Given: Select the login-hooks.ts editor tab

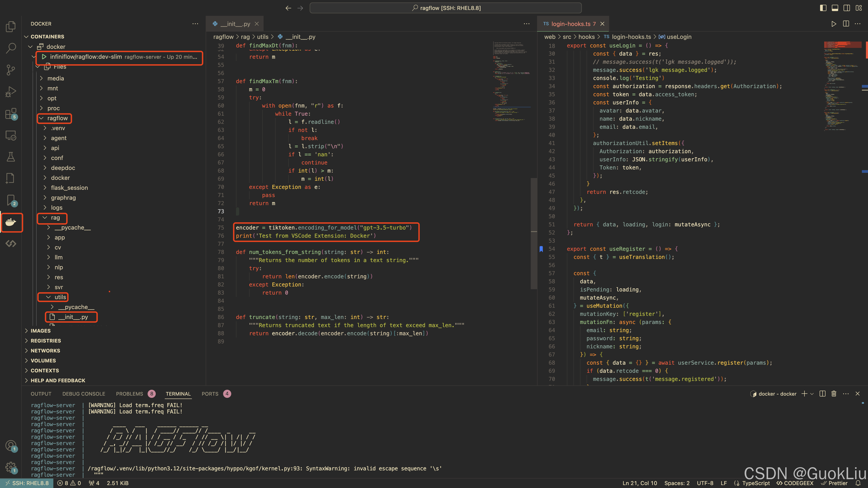Looking at the screenshot, I should [x=571, y=24].
